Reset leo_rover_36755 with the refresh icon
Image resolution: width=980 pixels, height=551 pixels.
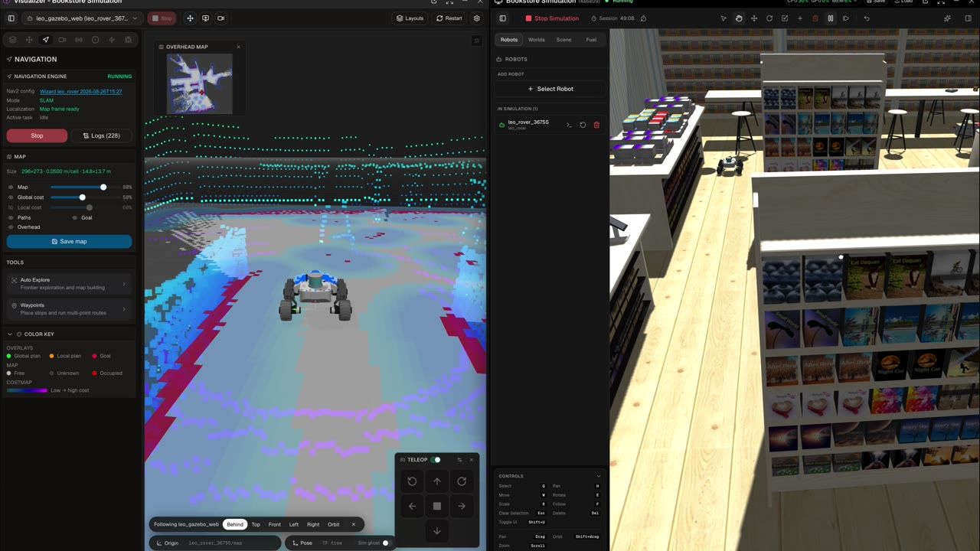pos(583,125)
